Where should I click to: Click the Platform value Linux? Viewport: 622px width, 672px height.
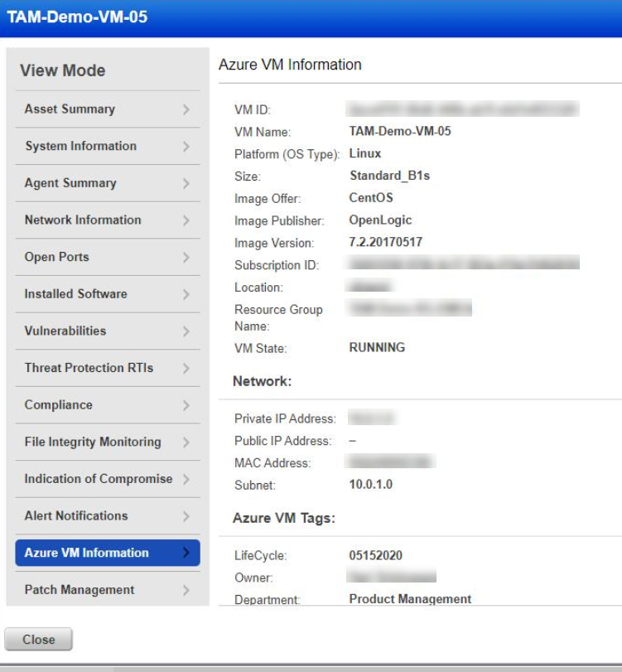click(x=365, y=153)
